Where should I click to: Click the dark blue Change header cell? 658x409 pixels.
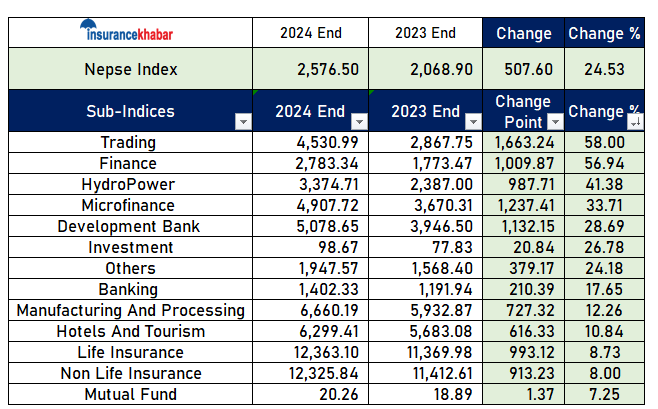523,33
